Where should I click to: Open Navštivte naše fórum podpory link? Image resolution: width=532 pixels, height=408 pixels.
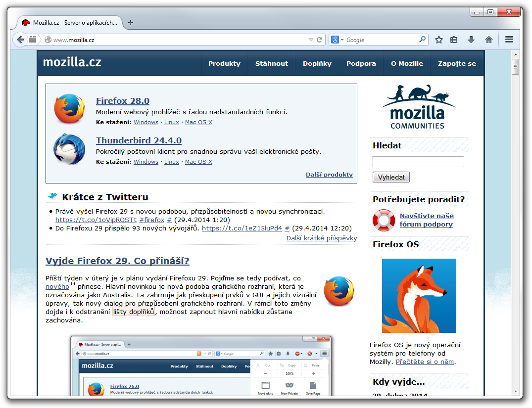(x=427, y=220)
